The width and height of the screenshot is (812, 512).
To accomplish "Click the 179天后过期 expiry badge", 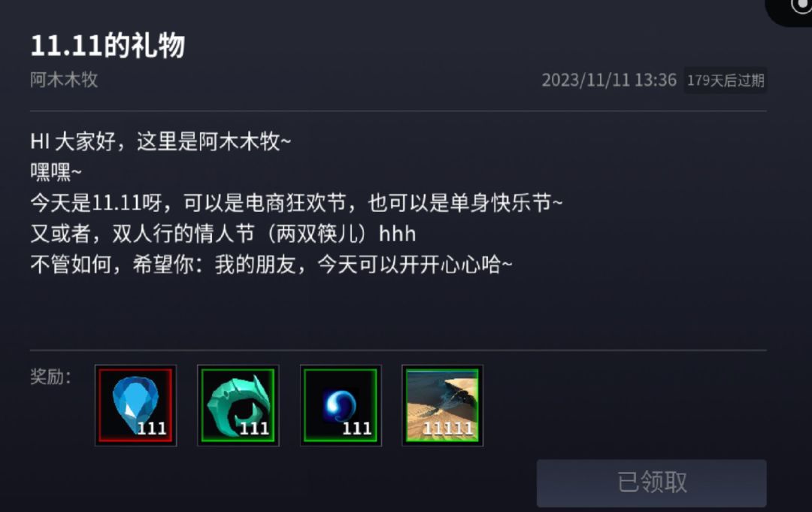I will coord(726,80).
